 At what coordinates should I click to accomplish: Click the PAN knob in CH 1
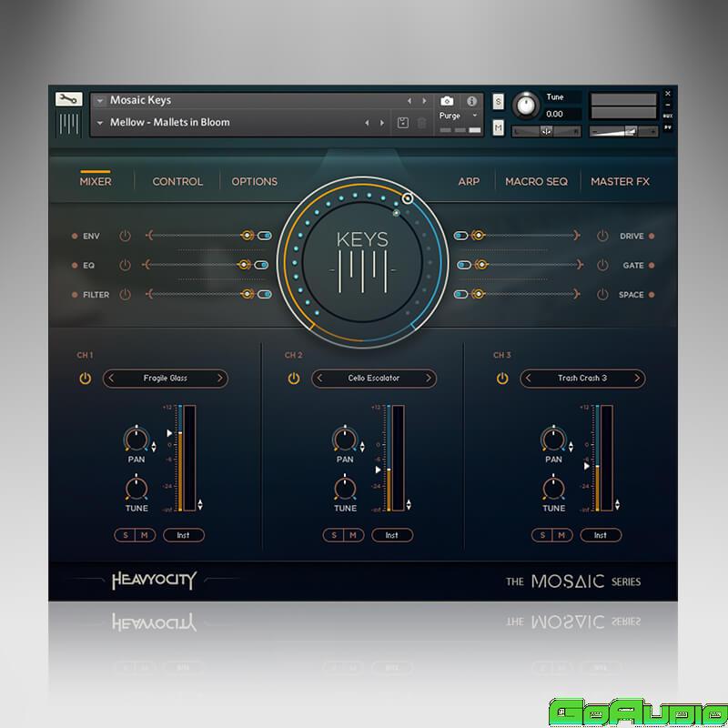tap(136, 440)
